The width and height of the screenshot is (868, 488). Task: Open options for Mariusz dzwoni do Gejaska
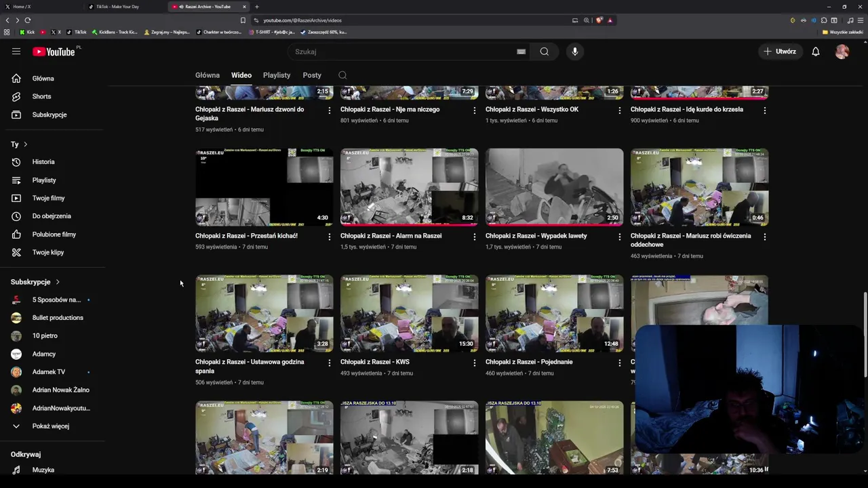pyautogui.click(x=330, y=110)
